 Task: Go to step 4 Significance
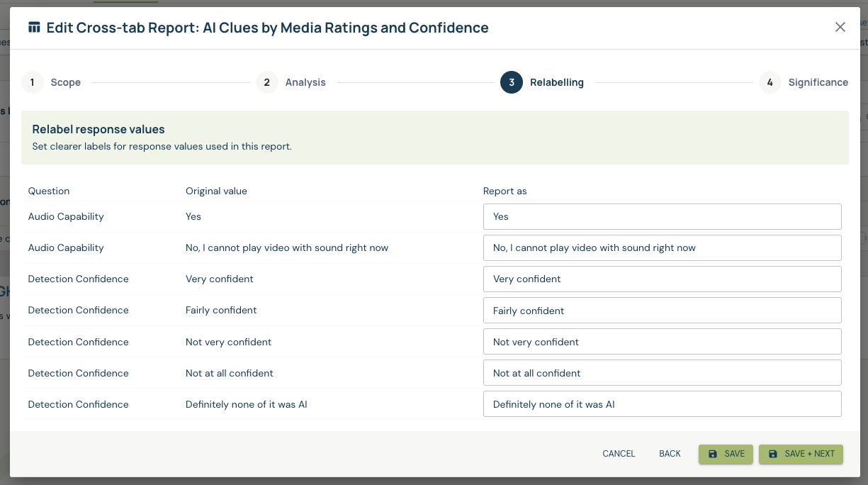click(804, 82)
